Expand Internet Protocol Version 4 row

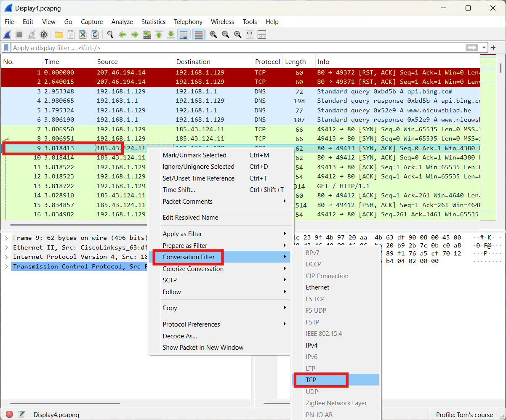coord(6,257)
